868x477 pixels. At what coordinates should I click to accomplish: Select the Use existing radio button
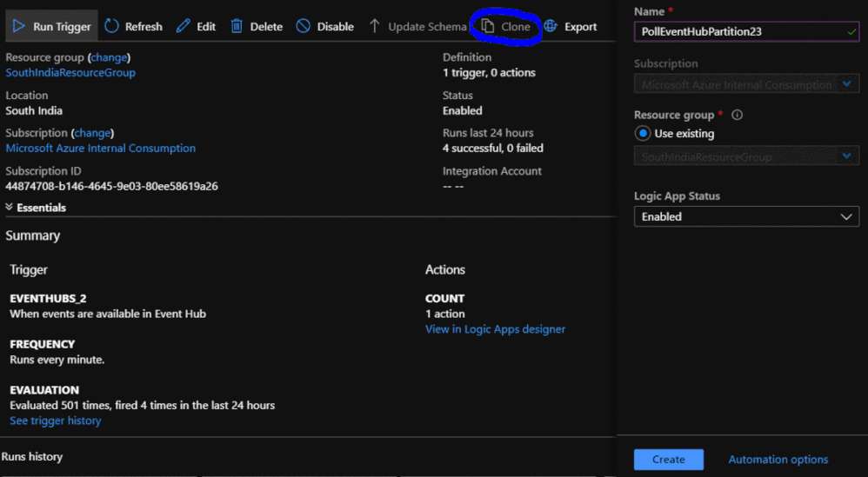pos(643,133)
